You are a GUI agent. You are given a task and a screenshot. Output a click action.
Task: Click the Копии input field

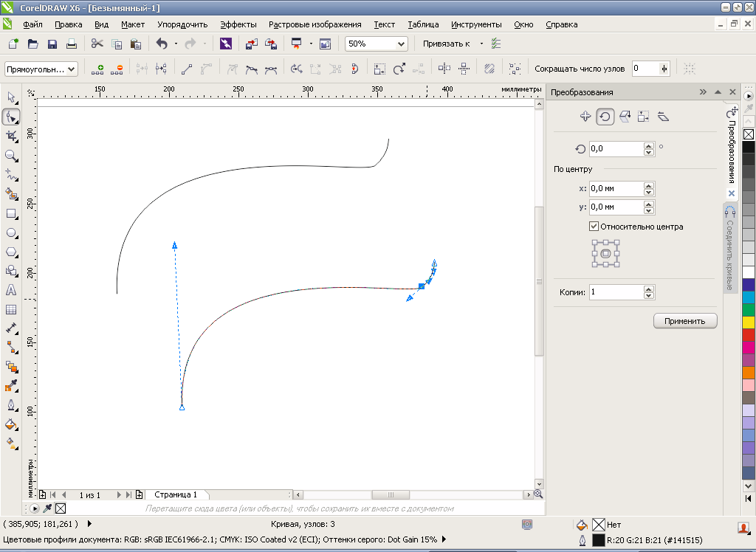(616, 292)
